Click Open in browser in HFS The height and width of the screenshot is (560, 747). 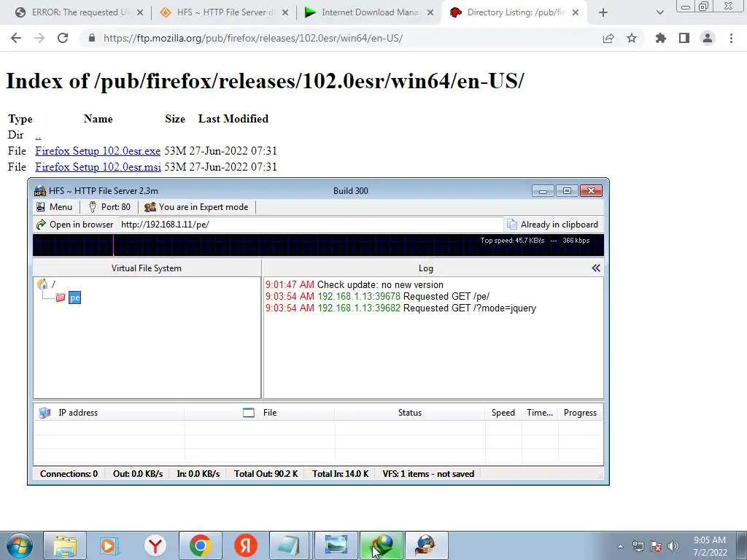(x=75, y=225)
